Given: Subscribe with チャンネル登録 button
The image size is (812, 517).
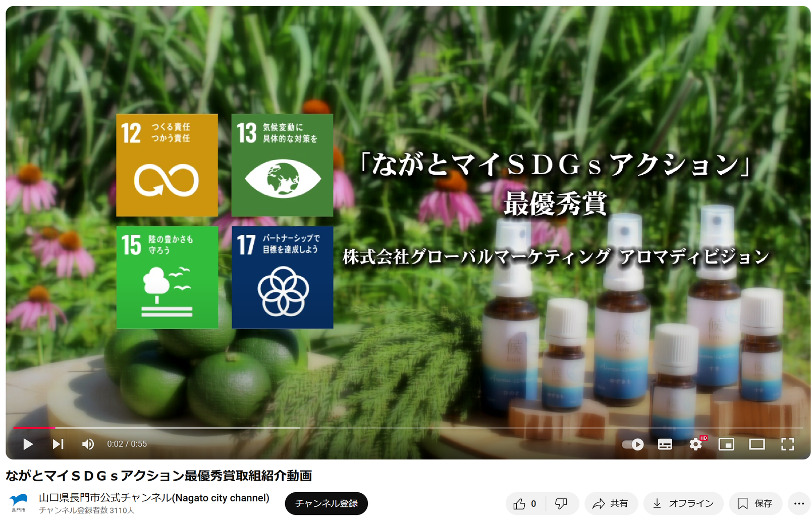Looking at the screenshot, I should click(x=327, y=503).
